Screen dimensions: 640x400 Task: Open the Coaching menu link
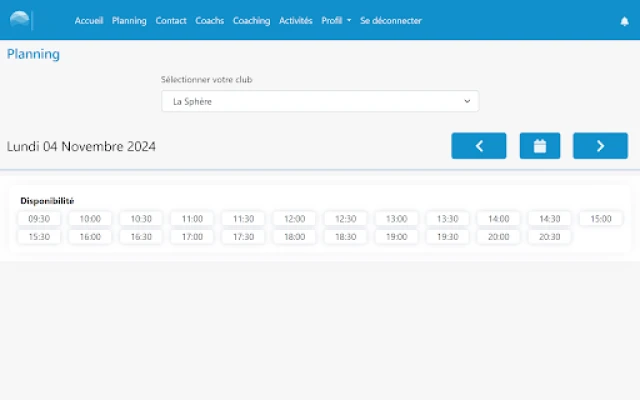tap(251, 21)
